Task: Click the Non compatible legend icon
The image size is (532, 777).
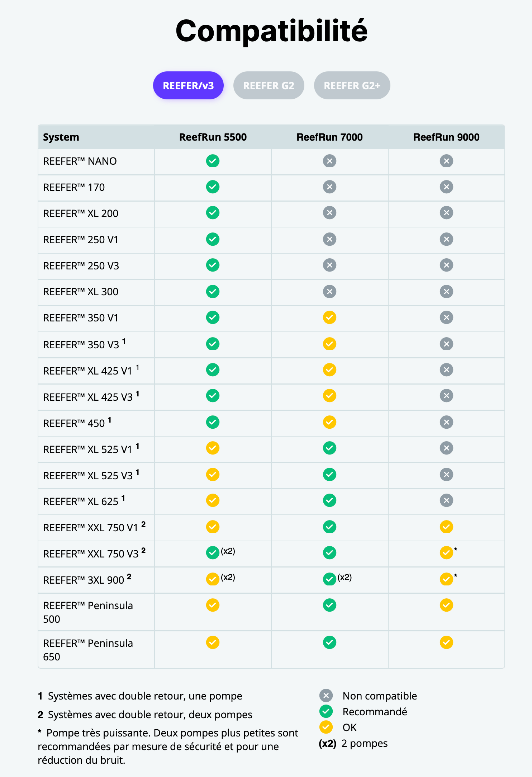Action: click(326, 696)
